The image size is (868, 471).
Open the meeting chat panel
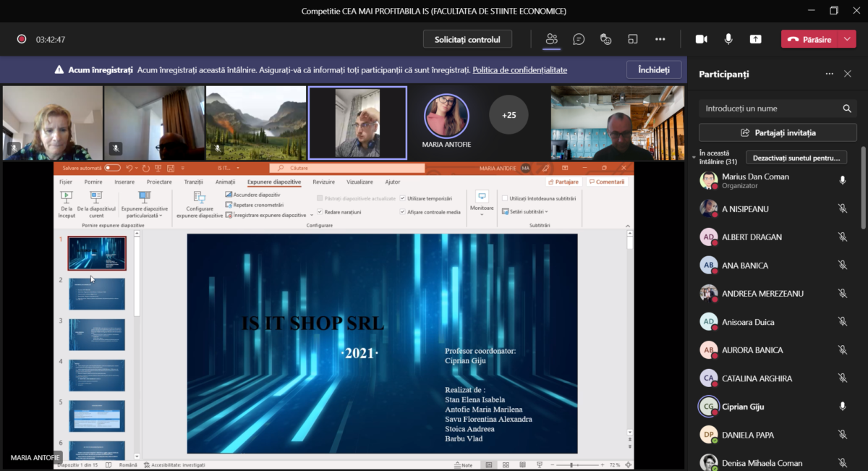(x=579, y=39)
